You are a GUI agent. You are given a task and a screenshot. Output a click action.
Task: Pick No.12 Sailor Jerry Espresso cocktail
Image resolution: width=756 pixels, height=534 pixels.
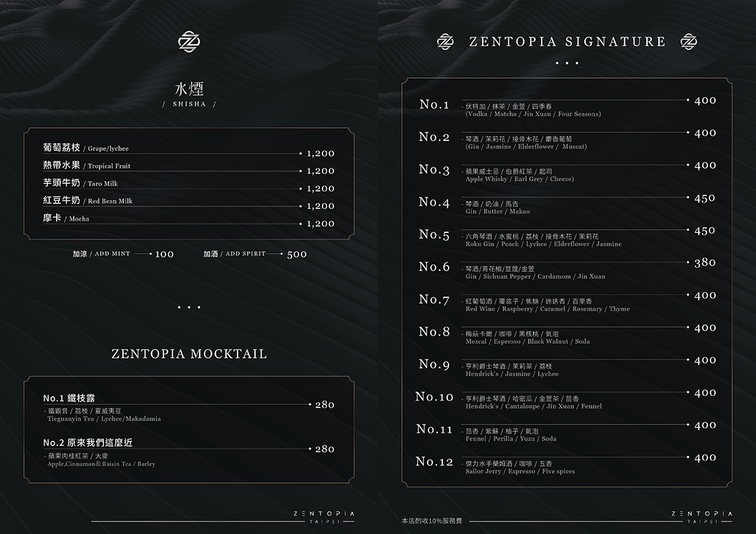(x=568, y=464)
